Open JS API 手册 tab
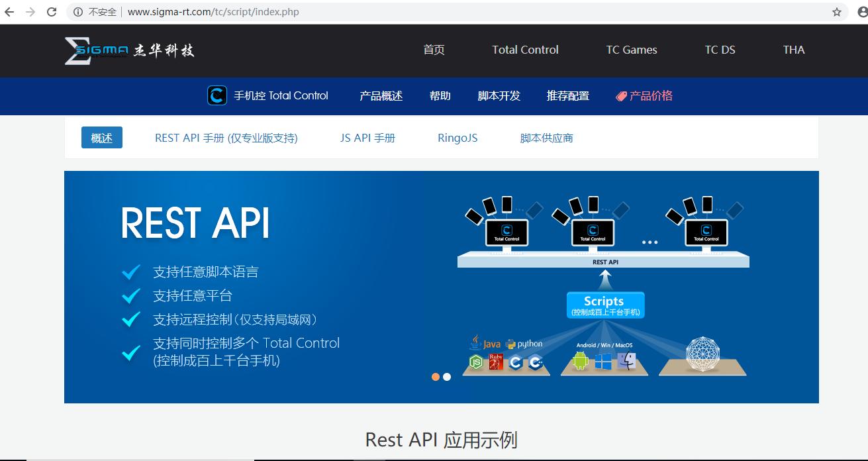This screenshot has width=868, height=461. tap(367, 138)
